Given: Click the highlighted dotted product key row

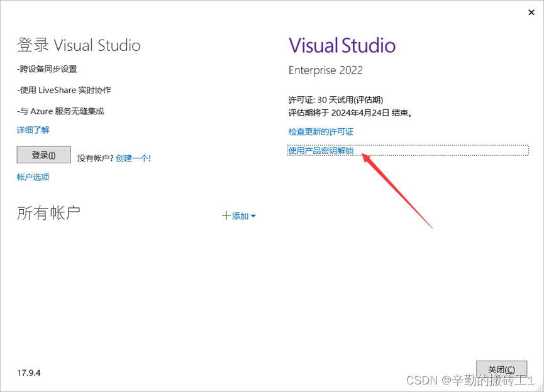Looking at the screenshot, I should pyautogui.click(x=408, y=150).
